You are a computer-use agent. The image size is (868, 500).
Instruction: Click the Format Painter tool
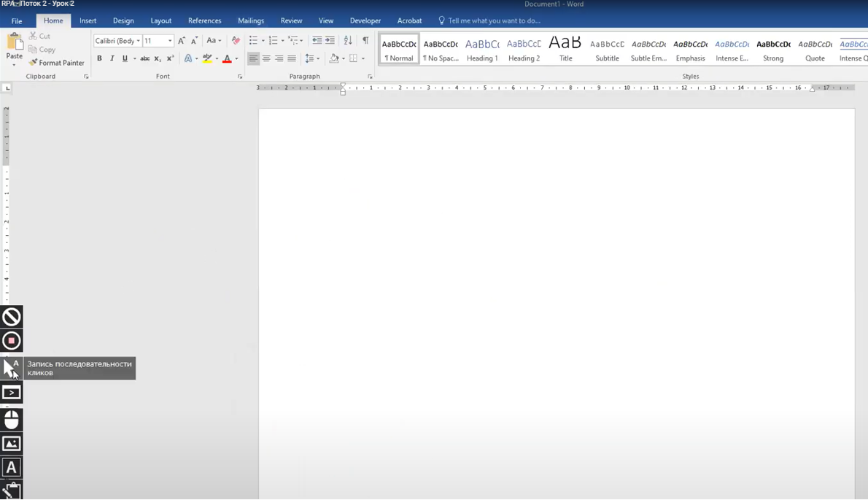coord(57,63)
